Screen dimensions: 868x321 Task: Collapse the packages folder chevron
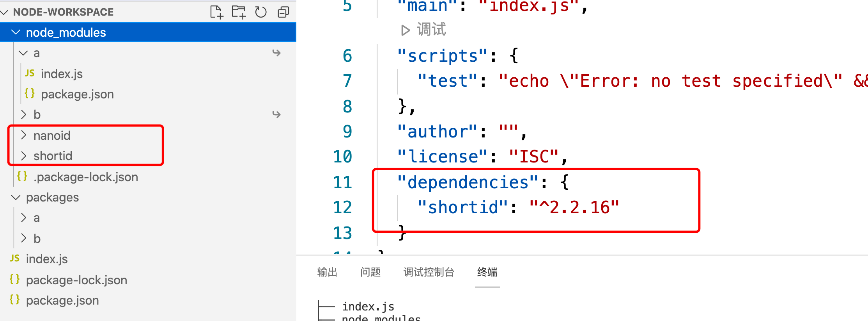[16, 197]
